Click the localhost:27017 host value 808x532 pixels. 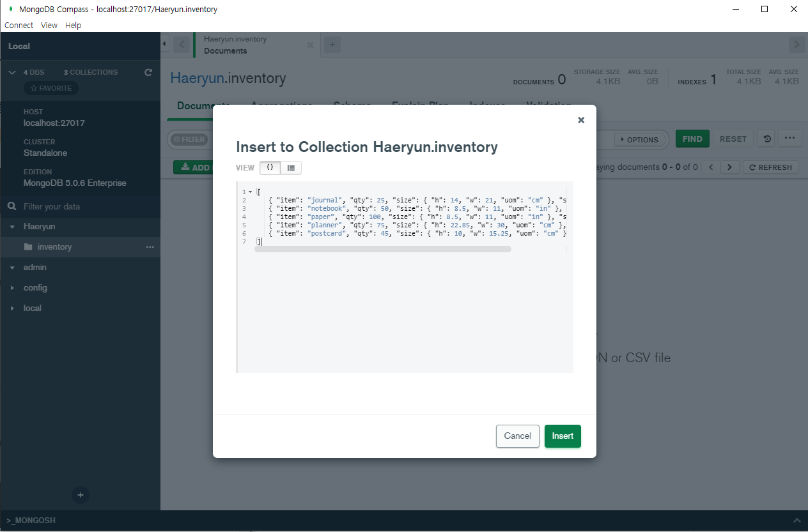[54, 123]
